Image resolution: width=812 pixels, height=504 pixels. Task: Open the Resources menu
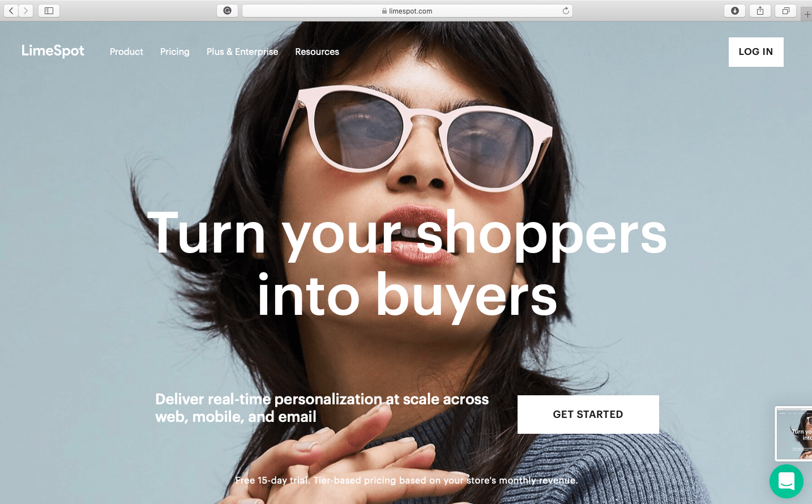[x=317, y=52]
